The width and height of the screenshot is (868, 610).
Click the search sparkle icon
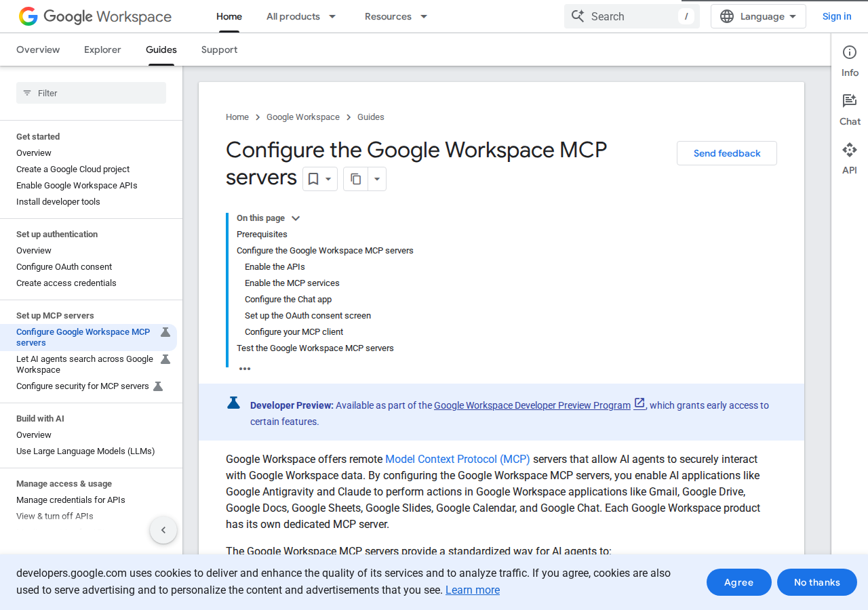(x=578, y=16)
